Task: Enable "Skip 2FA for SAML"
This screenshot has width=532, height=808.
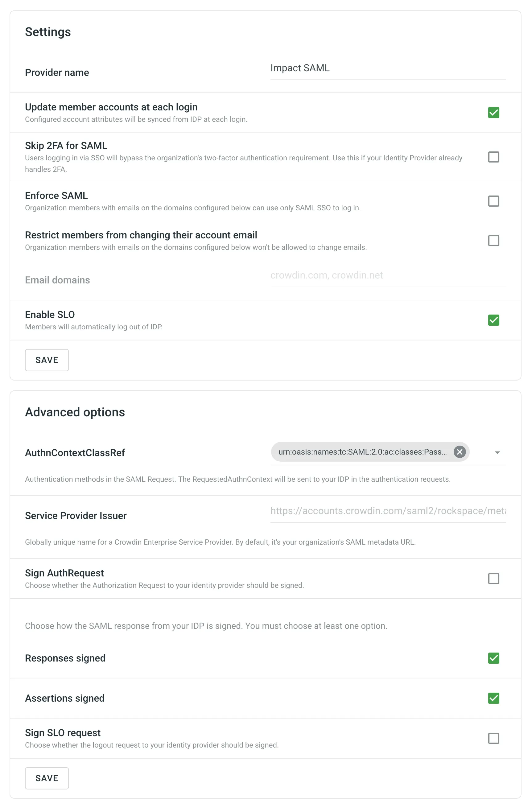Action: point(493,157)
